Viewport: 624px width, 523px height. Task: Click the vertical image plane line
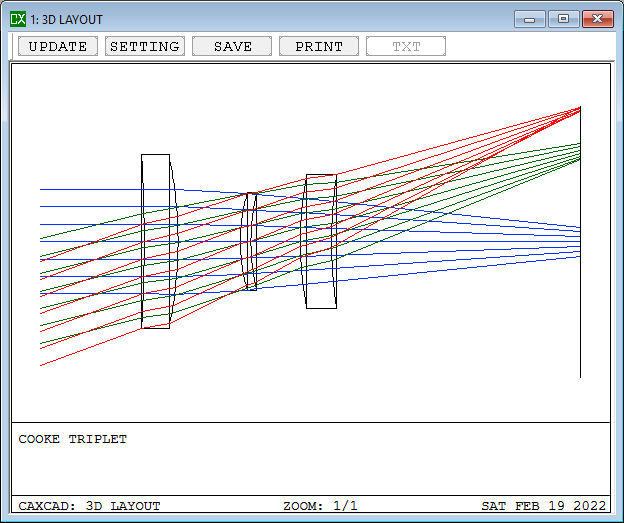point(580,242)
